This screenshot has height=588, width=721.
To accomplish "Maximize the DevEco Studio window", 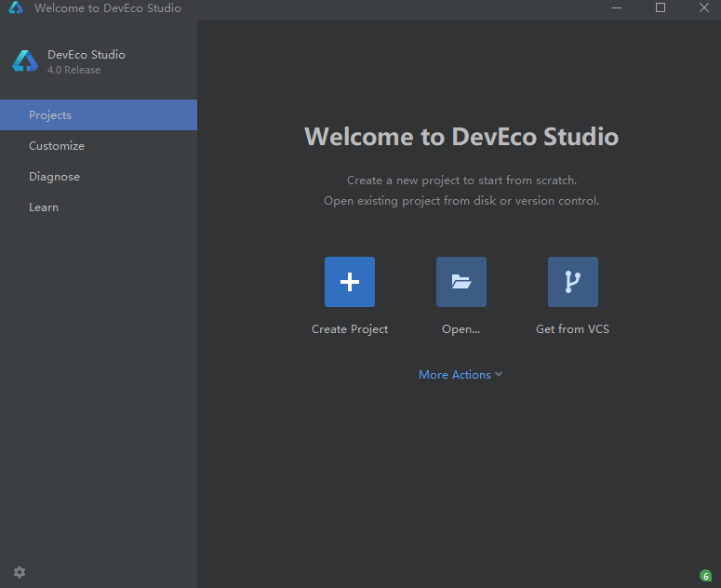I will tap(661, 7).
